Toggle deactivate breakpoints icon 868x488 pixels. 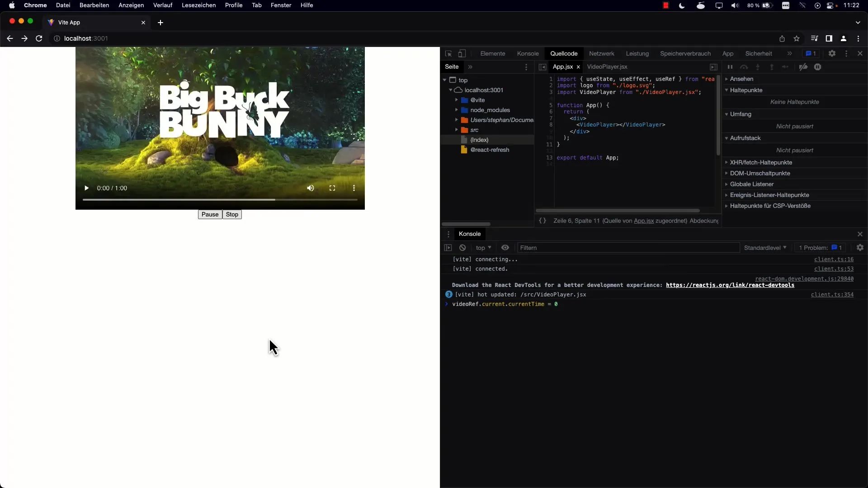(x=803, y=67)
